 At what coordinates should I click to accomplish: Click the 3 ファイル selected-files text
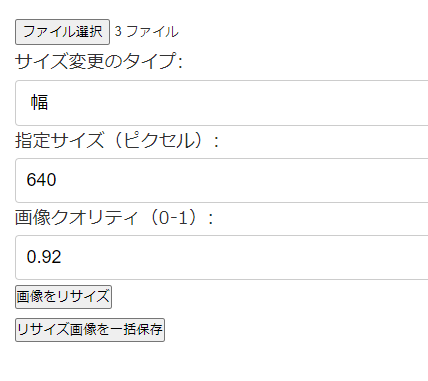pos(147,32)
